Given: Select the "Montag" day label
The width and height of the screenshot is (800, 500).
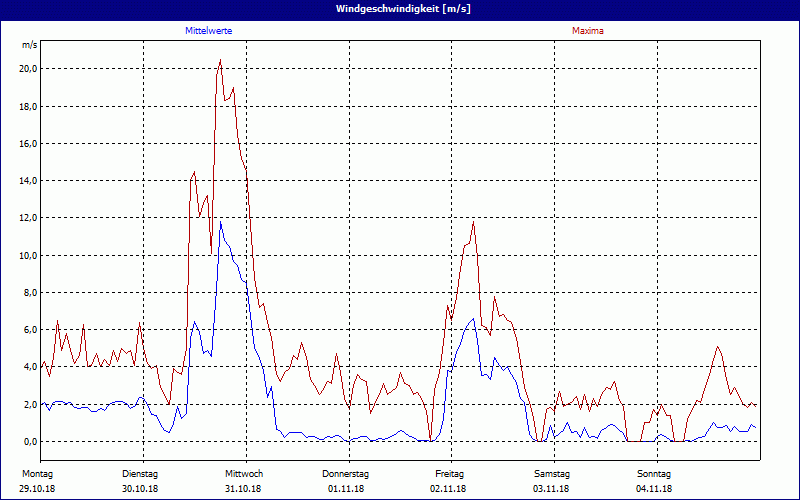Looking at the screenshot, I should point(37,473).
